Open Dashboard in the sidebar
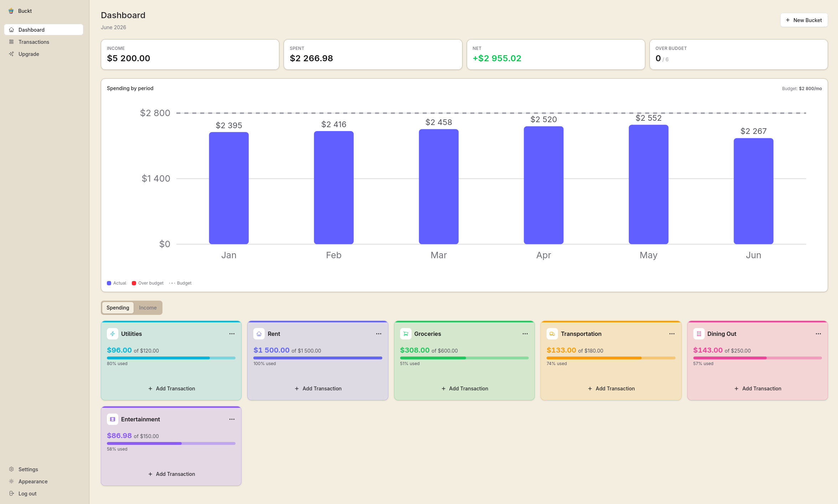Image resolution: width=838 pixels, height=504 pixels. [43, 30]
